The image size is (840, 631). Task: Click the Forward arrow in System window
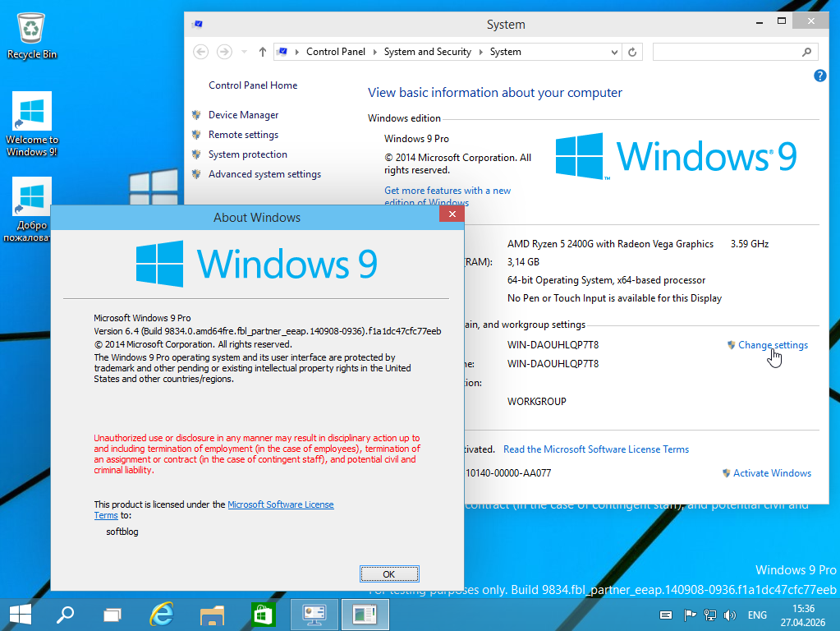pyautogui.click(x=224, y=52)
